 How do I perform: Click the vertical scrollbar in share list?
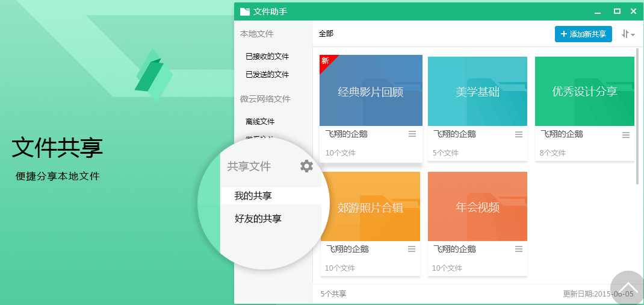coord(637,116)
